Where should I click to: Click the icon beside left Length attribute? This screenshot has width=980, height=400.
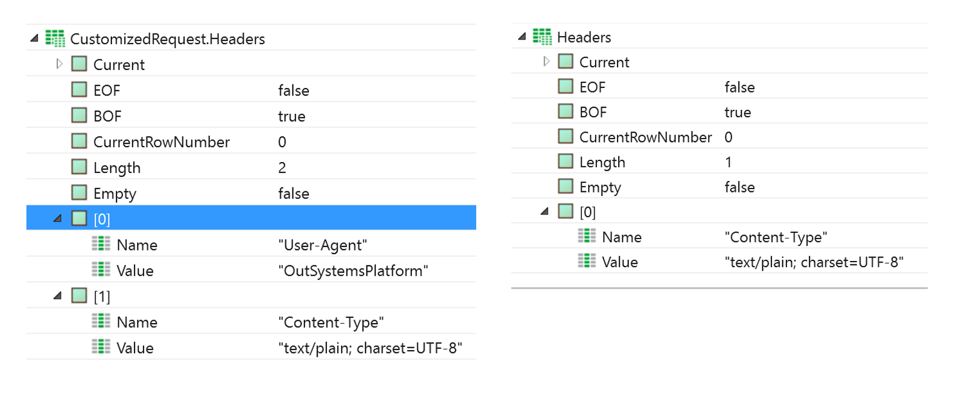click(x=79, y=167)
